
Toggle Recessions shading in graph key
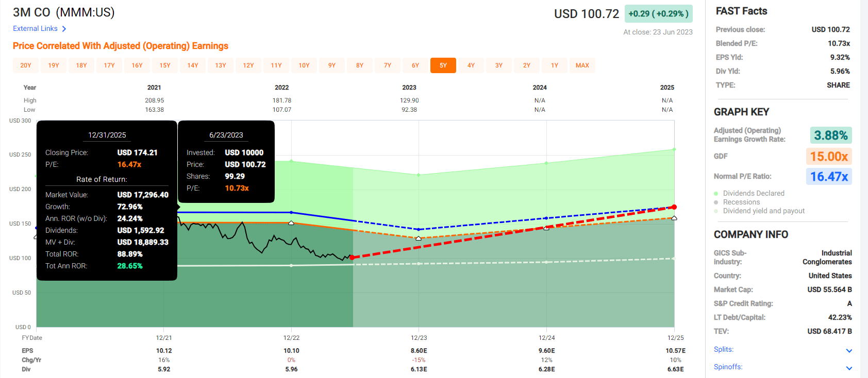(737, 202)
